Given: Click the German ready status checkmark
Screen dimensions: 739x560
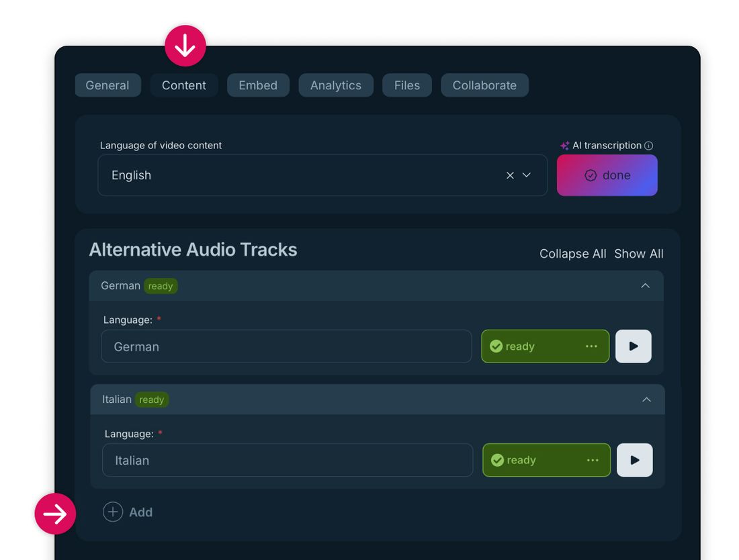Looking at the screenshot, I should tap(496, 346).
